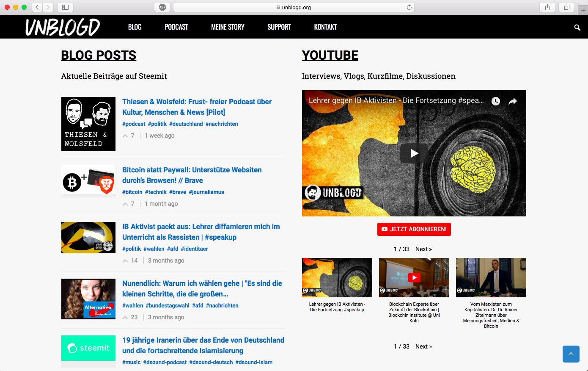Click the share arrow icon on video

[513, 101]
